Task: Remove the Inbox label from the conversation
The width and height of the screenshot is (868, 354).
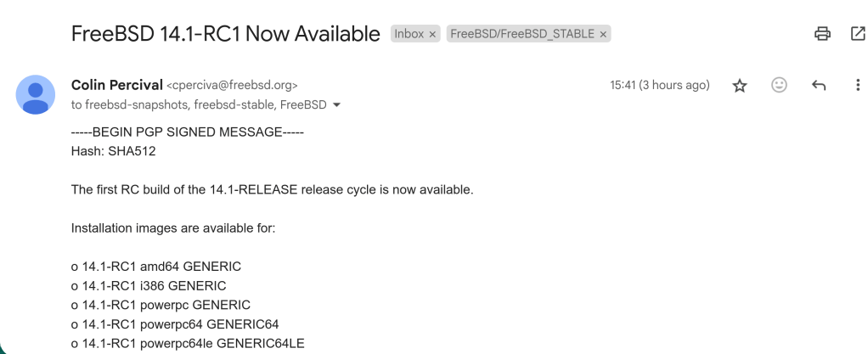Action: tap(431, 35)
